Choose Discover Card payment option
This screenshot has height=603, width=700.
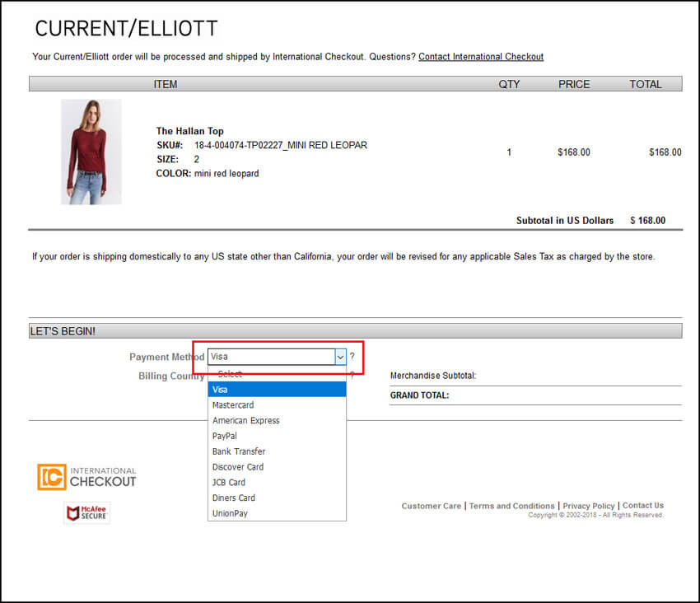[x=277, y=467]
